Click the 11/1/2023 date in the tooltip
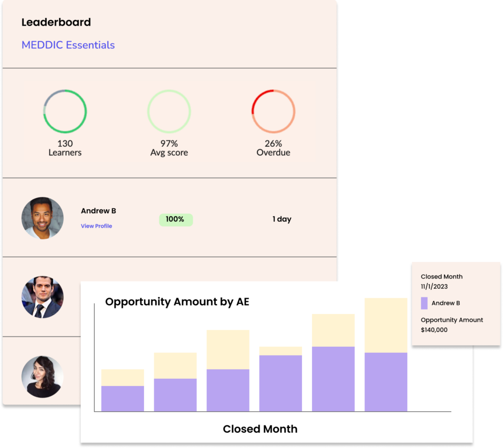The image size is (503, 448). tap(434, 286)
